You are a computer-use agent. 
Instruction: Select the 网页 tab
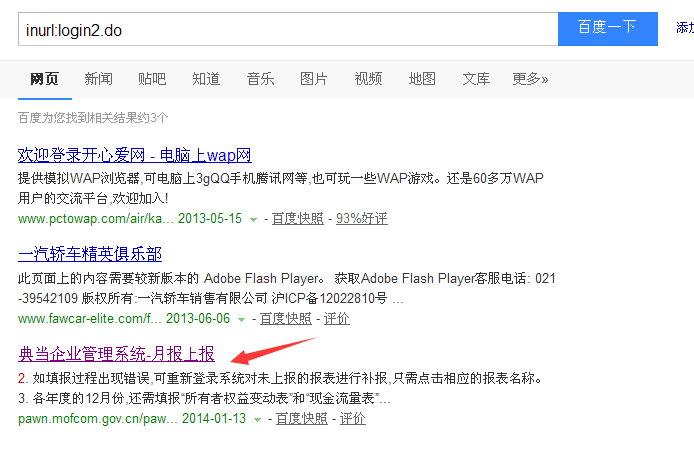[45, 79]
